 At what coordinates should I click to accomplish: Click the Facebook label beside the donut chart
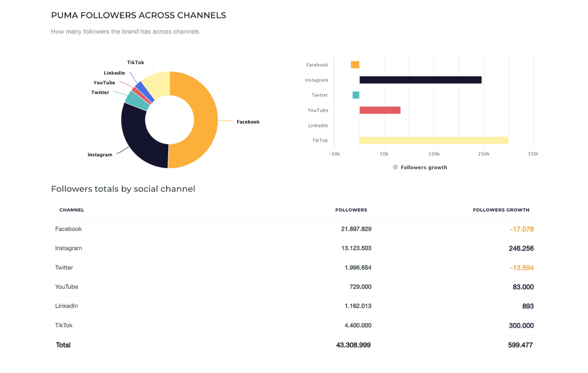(x=248, y=122)
